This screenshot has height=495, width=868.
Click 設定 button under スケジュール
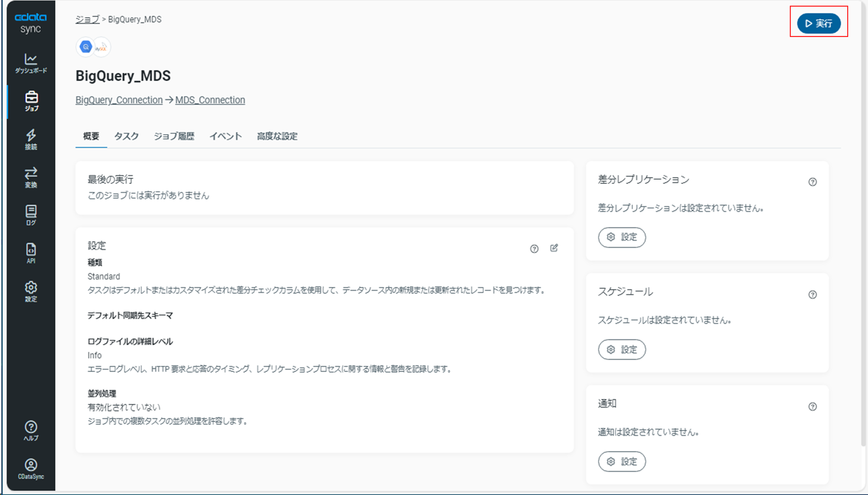click(x=622, y=350)
